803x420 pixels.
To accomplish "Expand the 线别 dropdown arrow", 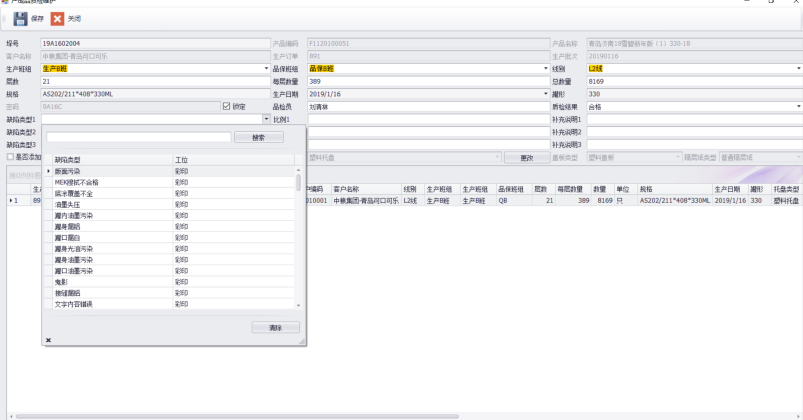I will [798, 68].
